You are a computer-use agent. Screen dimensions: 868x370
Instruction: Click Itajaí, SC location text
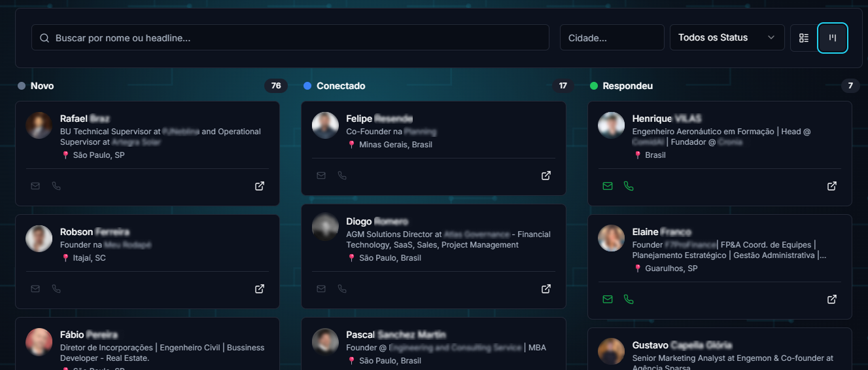pos(90,258)
